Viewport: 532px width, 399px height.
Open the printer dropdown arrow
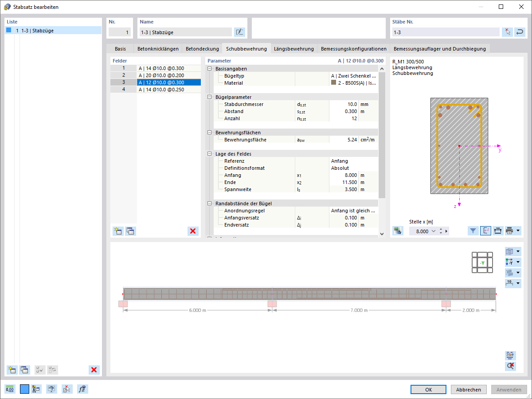(518, 231)
